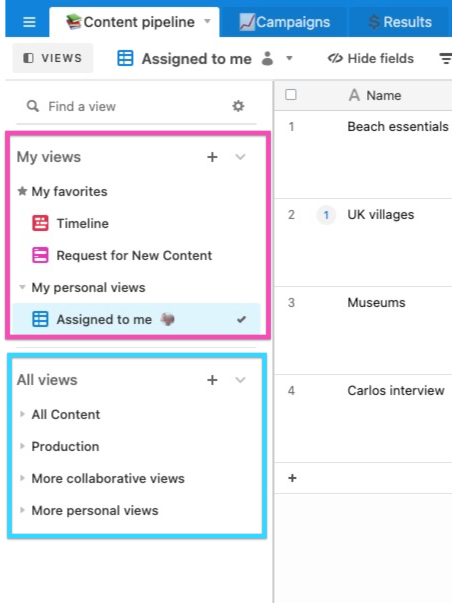This screenshot has height=603, width=452.
Task: Open the Timeline view icon
Action: pyautogui.click(x=40, y=223)
